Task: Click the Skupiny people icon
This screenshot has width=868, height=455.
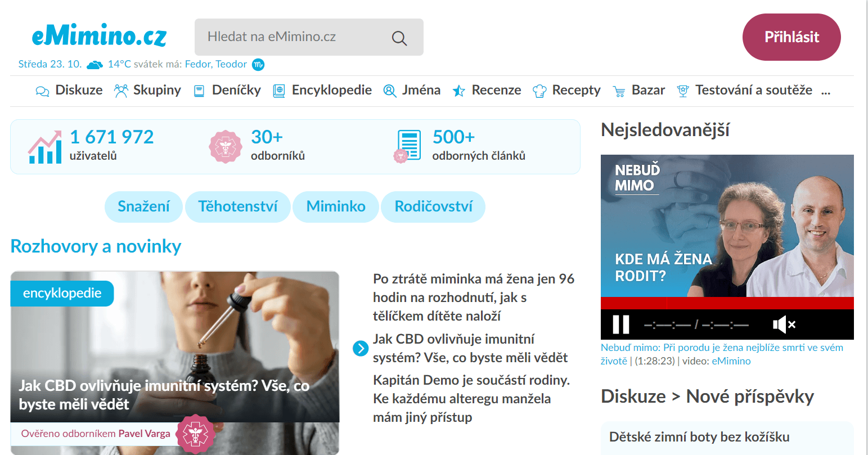Action: click(121, 91)
